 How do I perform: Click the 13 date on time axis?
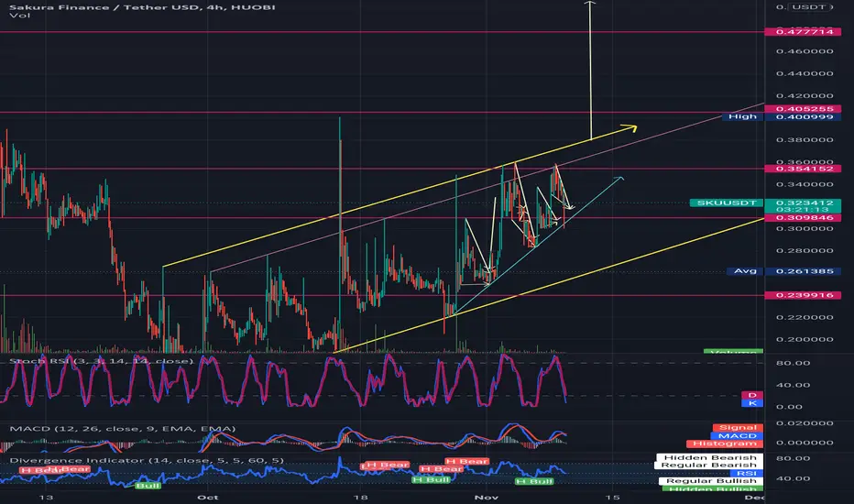(47, 497)
